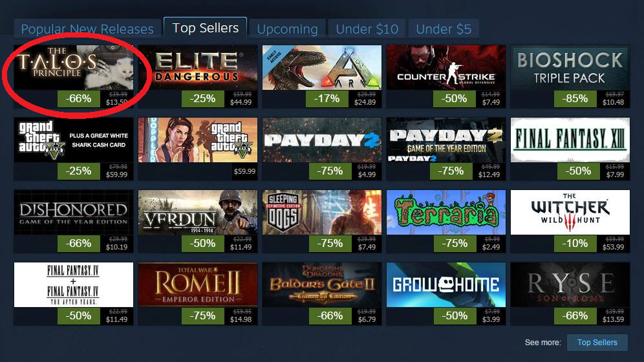Open the Counter-Strike Global Offensive banner

point(446,67)
